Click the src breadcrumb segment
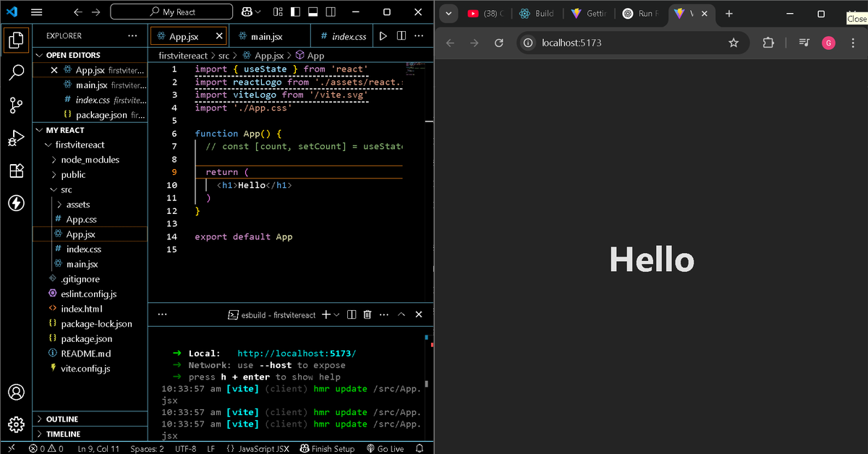The width and height of the screenshot is (868, 454). point(224,56)
